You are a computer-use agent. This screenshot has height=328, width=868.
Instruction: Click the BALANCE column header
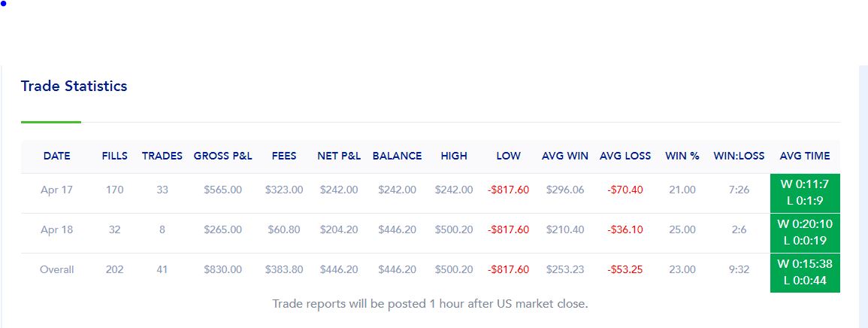397,156
